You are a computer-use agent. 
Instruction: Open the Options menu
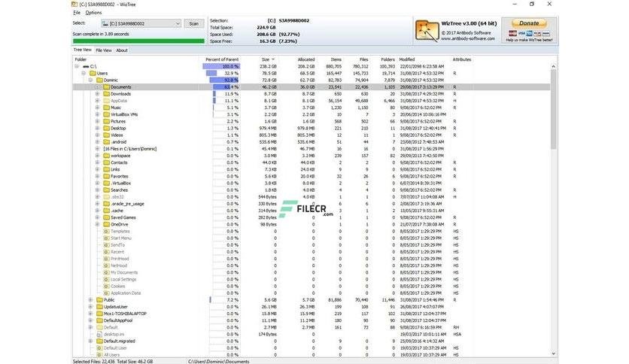pyautogui.click(x=93, y=13)
